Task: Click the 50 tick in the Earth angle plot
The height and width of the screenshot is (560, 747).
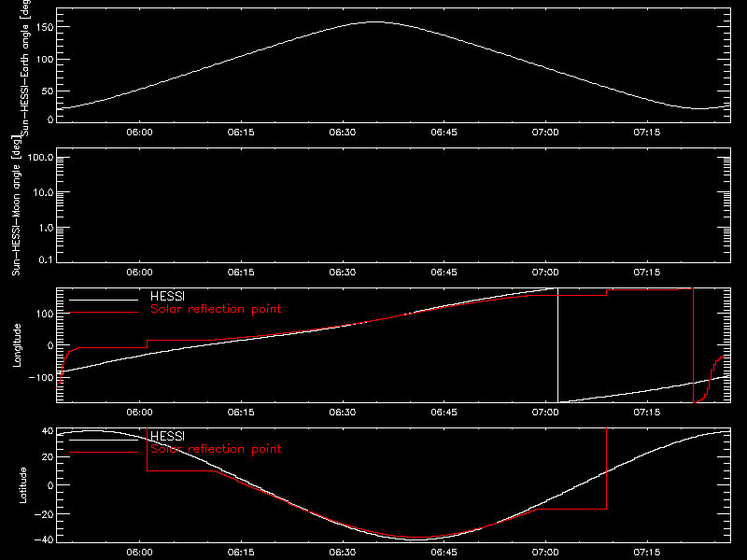Action: 48,91
